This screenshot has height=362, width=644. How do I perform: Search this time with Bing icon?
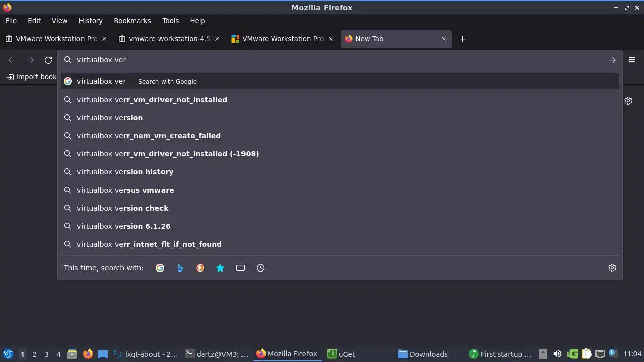point(180,268)
